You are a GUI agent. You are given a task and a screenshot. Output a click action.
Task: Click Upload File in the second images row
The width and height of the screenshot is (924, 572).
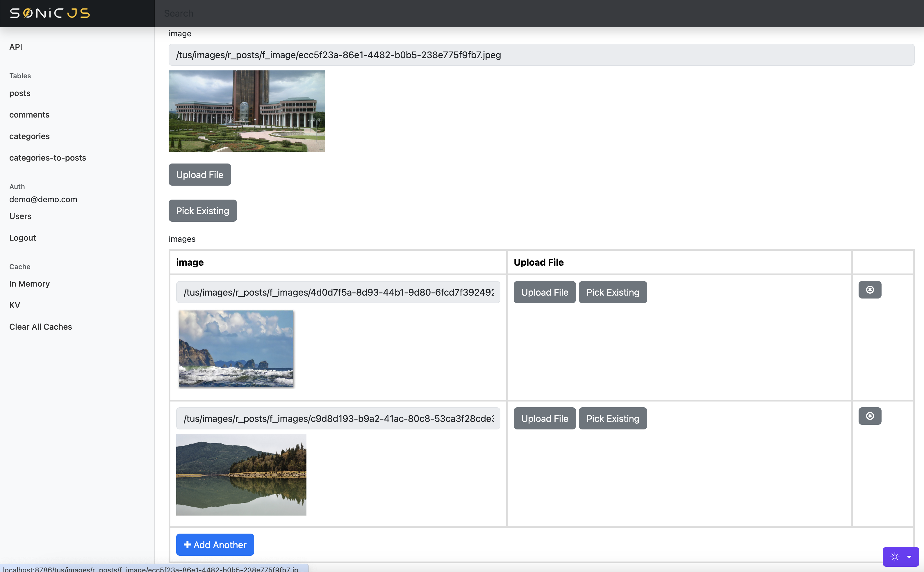[x=544, y=418]
